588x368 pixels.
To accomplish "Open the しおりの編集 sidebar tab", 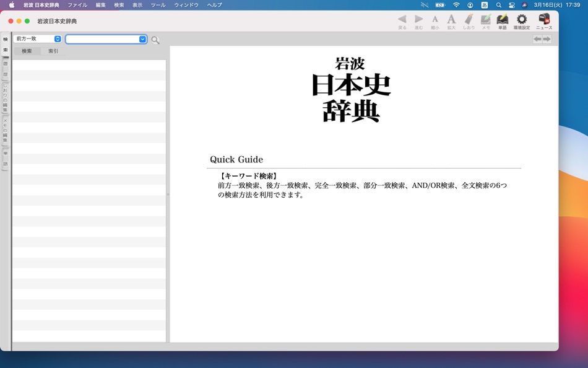I will 5,97.
